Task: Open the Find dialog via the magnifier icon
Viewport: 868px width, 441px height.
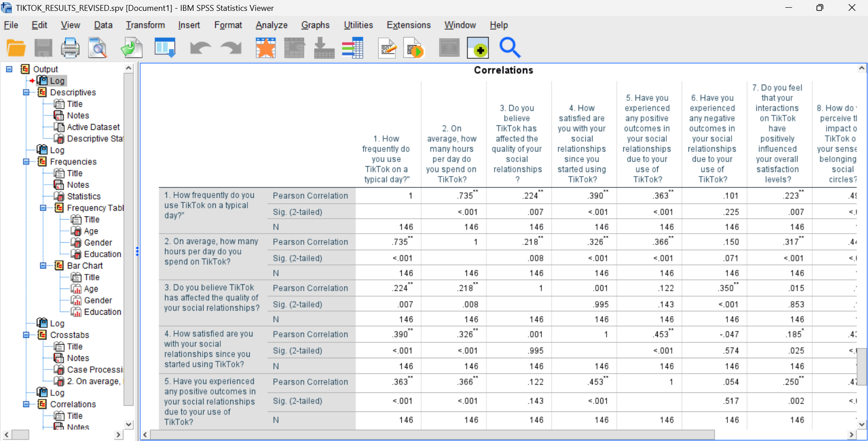Action: [510, 48]
